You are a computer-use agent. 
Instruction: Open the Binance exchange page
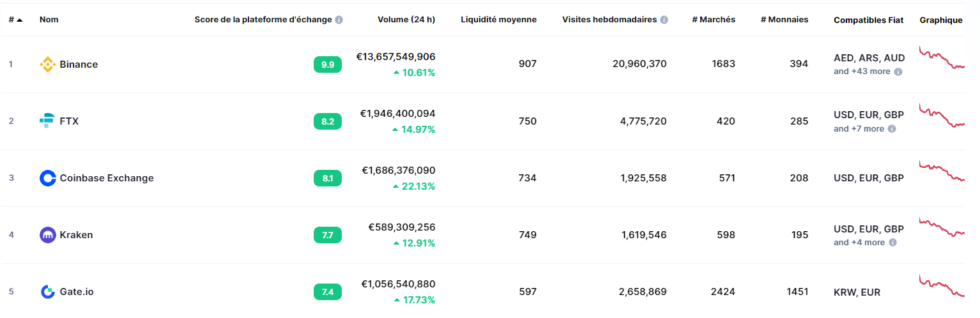(79, 64)
